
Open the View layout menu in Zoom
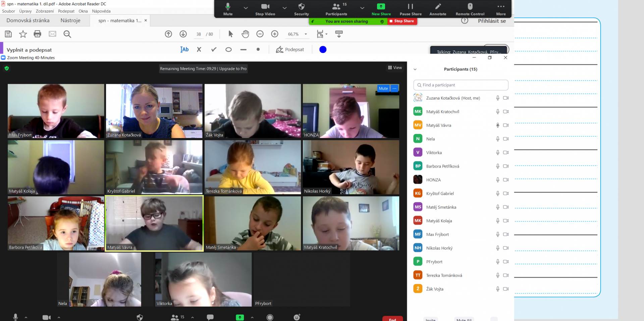click(x=395, y=68)
